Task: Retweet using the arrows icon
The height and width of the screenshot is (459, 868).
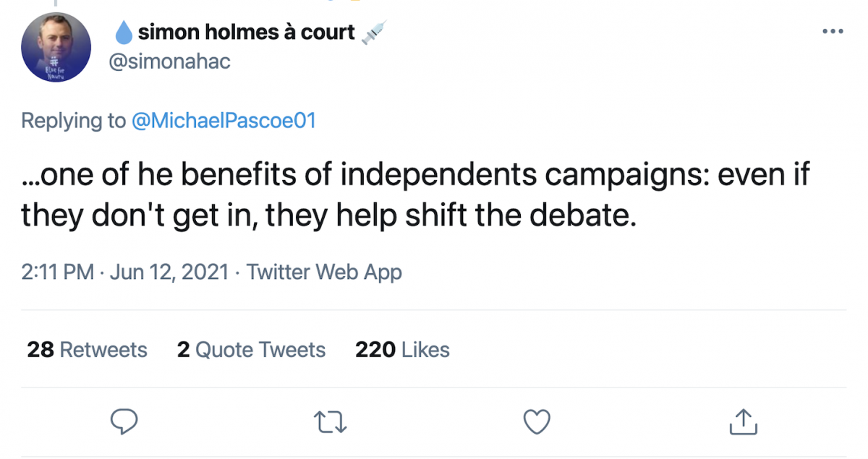Action: (x=331, y=421)
